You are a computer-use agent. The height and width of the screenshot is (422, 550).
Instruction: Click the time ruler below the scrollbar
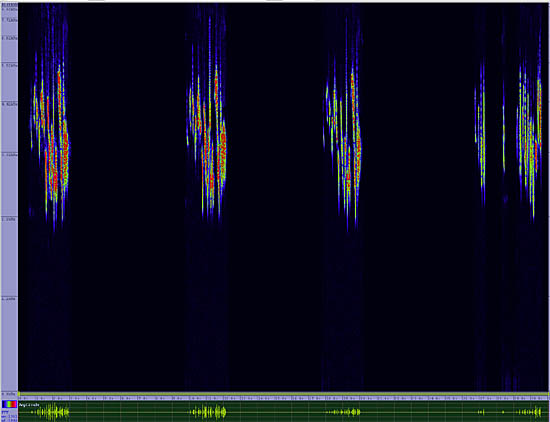point(283,398)
